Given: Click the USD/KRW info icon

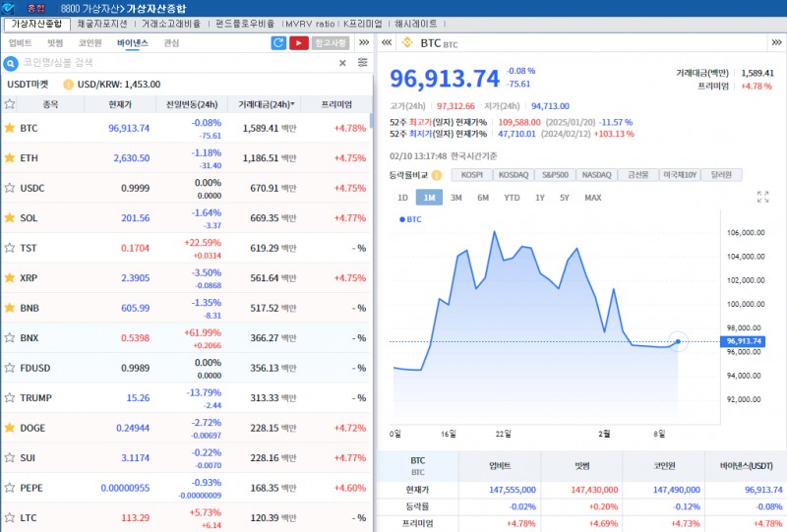Looking at the screenshot, I should 68,85.
